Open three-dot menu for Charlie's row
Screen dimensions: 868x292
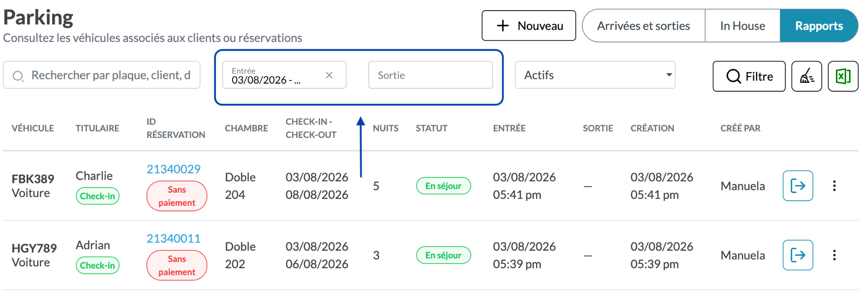834,186
